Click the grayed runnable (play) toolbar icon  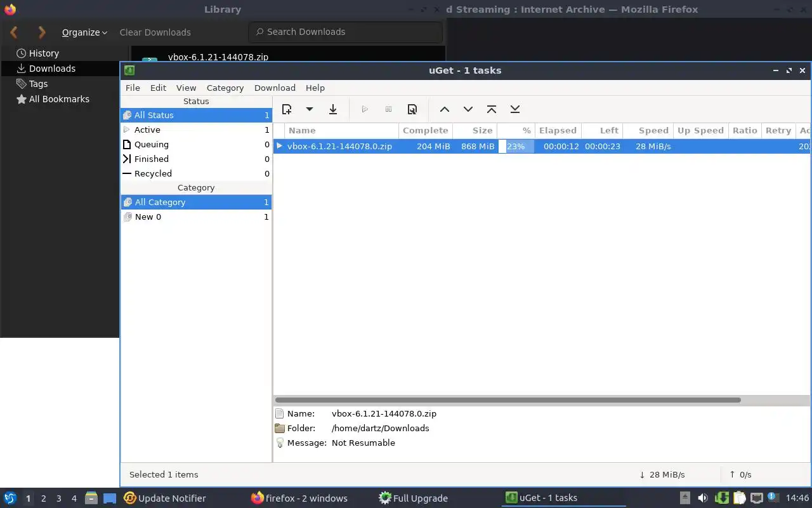[x=365, y=109]
